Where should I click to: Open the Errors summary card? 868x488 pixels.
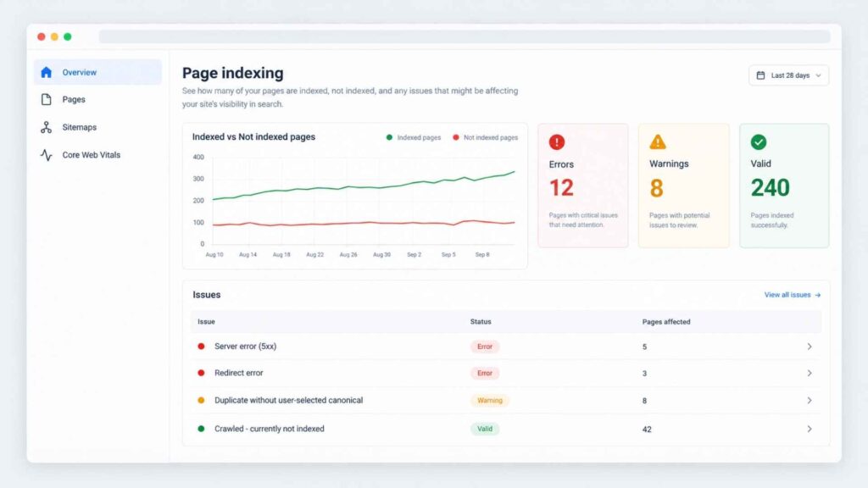(x=583, y=186)
